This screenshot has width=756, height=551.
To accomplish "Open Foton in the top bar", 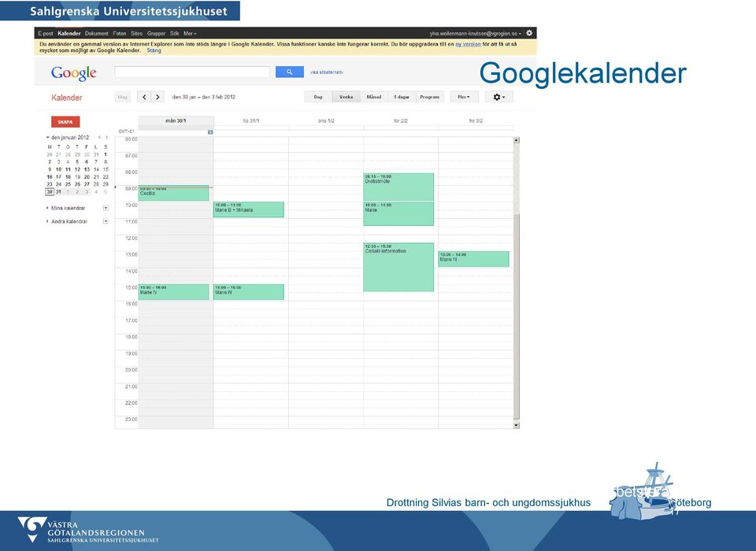I will [x=120, y=34].
